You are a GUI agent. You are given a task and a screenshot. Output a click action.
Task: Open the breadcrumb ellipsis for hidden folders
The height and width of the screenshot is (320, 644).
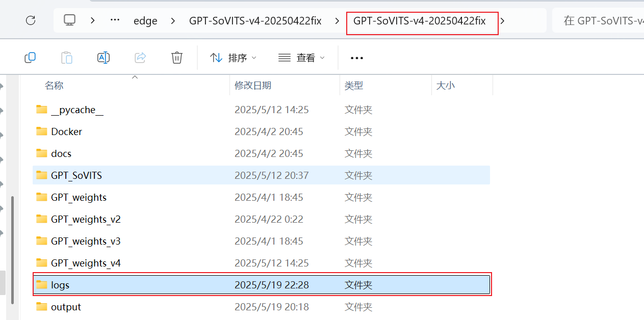tap(115, 20)
